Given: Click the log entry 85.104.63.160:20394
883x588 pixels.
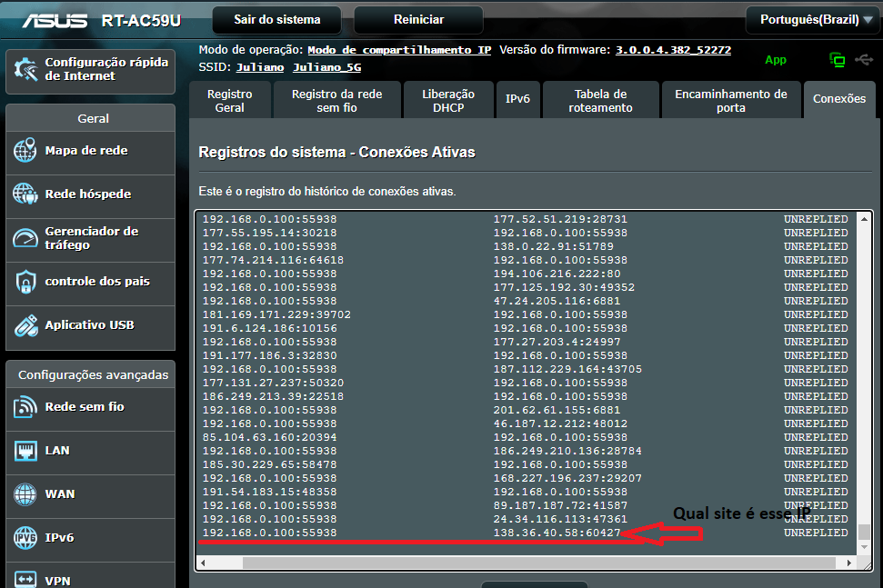Looking at the screenshot, I should (x=269, y=438).
